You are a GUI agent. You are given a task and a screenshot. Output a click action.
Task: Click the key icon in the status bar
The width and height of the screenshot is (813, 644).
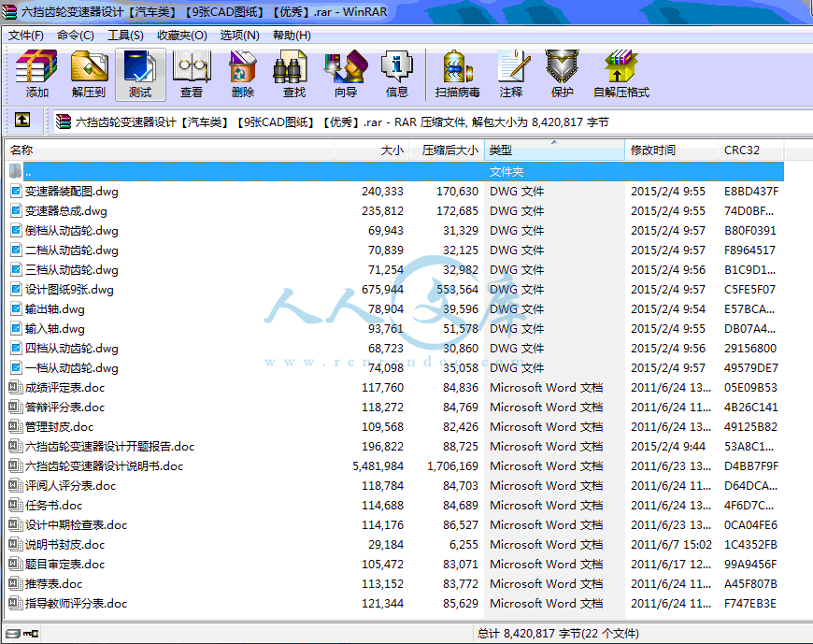[x=31, y=633]
